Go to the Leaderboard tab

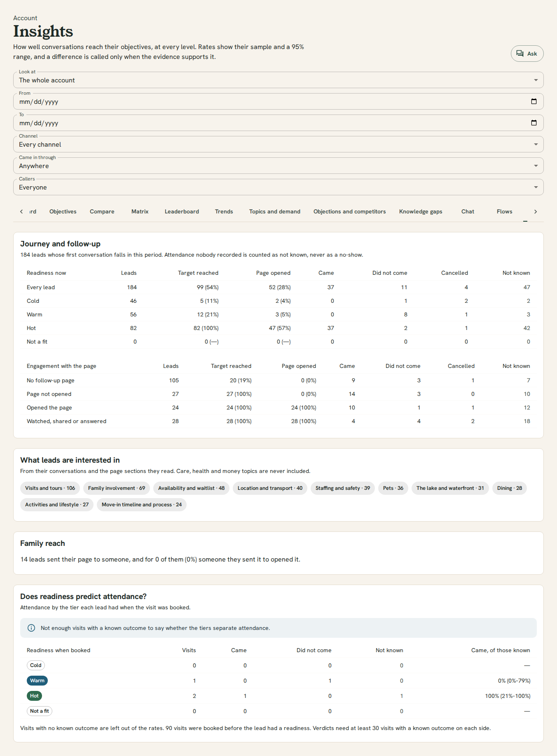[x=182, y=211]
